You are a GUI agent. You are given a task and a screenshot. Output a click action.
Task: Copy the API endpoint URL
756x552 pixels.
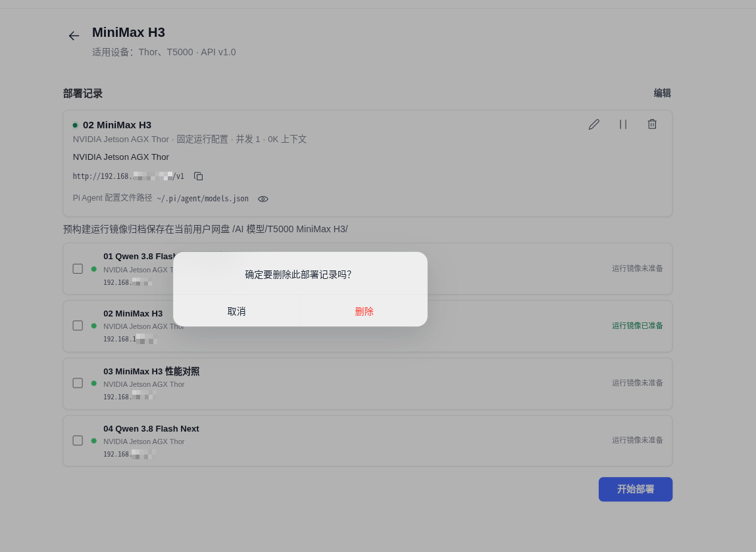[198, 176]
